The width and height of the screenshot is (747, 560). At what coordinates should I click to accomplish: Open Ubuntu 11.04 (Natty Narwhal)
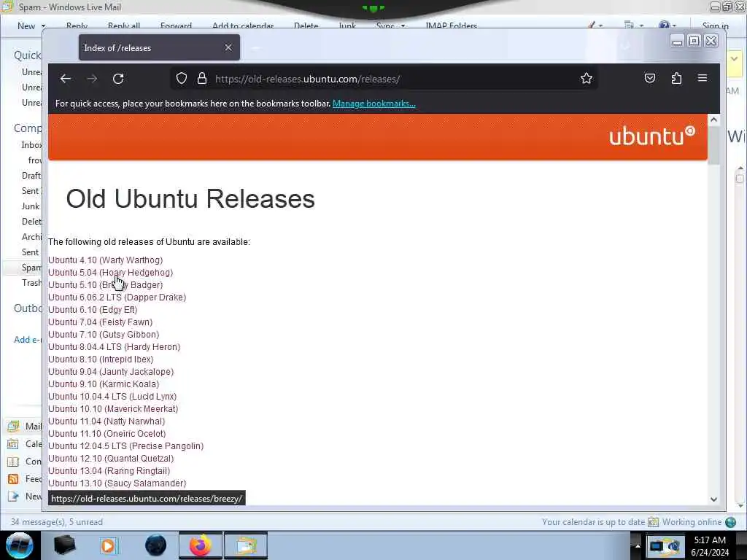click(107, 421)
